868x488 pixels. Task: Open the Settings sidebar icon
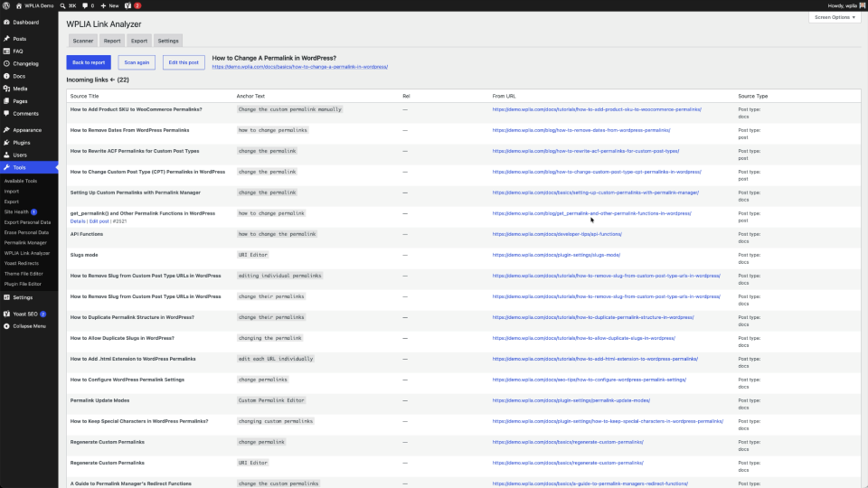(x=6, y=297)
